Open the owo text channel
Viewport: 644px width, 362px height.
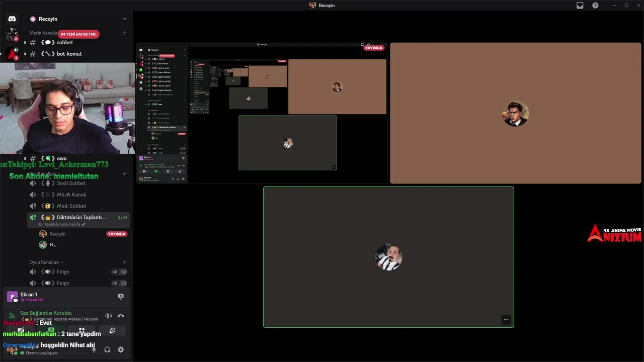coord(78,158)
